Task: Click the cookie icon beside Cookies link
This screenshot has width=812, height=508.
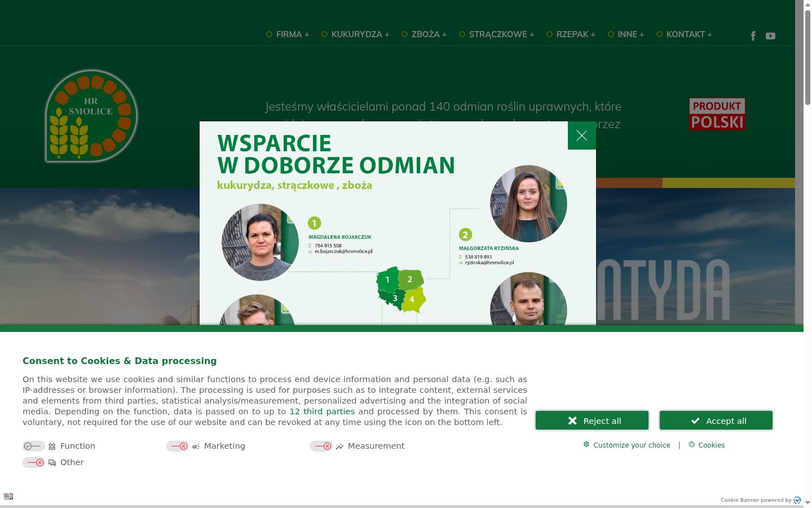Action: pyautogui.click(x=692, y=445)
